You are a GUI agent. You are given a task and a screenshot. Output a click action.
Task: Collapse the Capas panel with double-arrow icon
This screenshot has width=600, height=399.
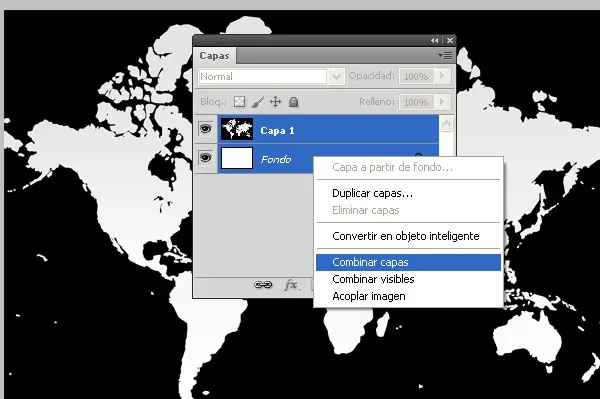pos(434,41)
